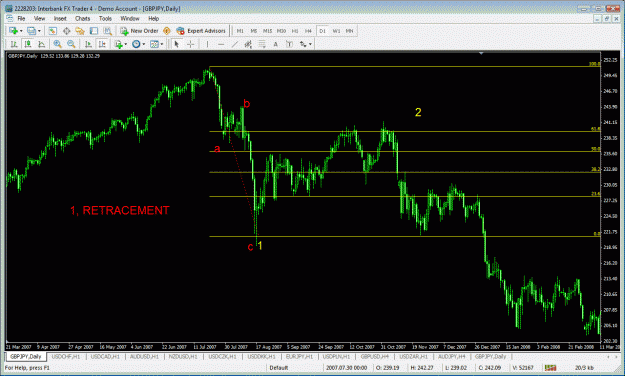Viewport: 625px width, 376px height.
Task: Click the 20/3 kb traffic indicator
Action: pyautogui.click(x=584, y=368)
